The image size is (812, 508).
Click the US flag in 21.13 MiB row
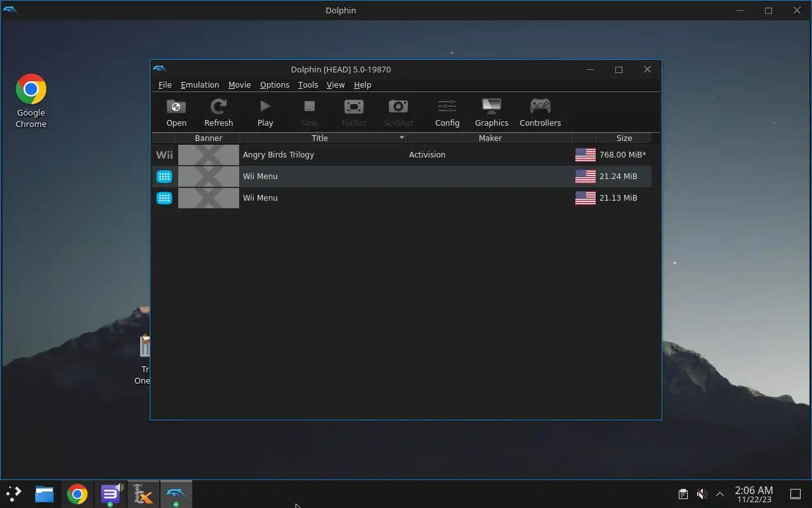[x=585, y=198]
